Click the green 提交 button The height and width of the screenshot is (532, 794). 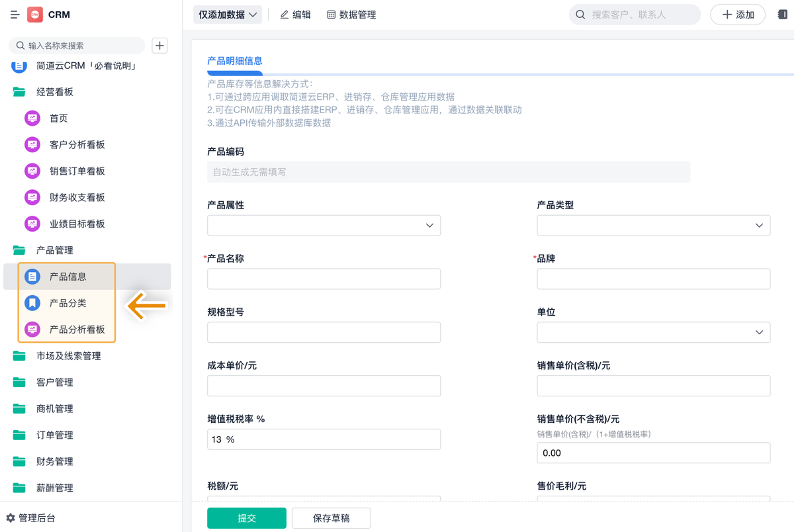pos(247,518)
